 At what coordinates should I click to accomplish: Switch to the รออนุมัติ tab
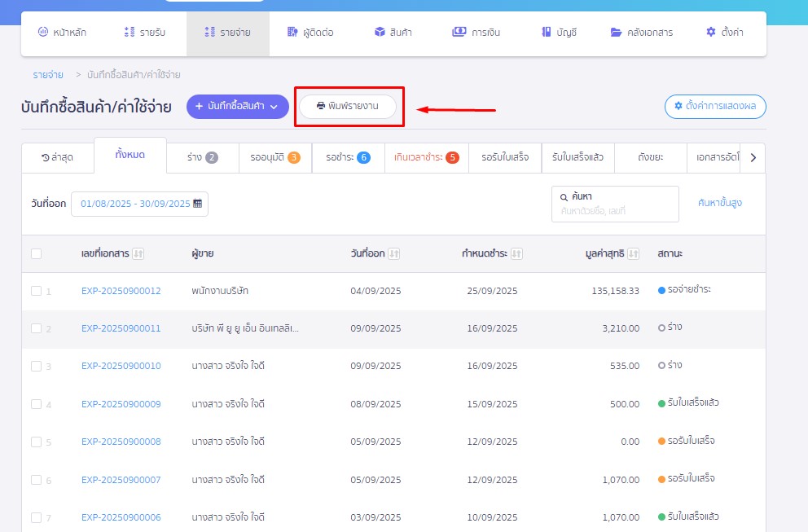click(275, 158)
